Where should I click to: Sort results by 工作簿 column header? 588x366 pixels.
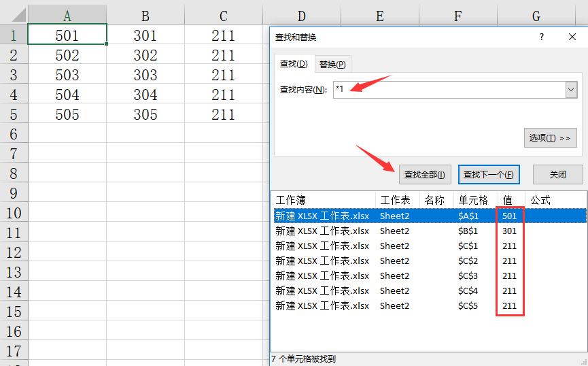coord(323,201)
